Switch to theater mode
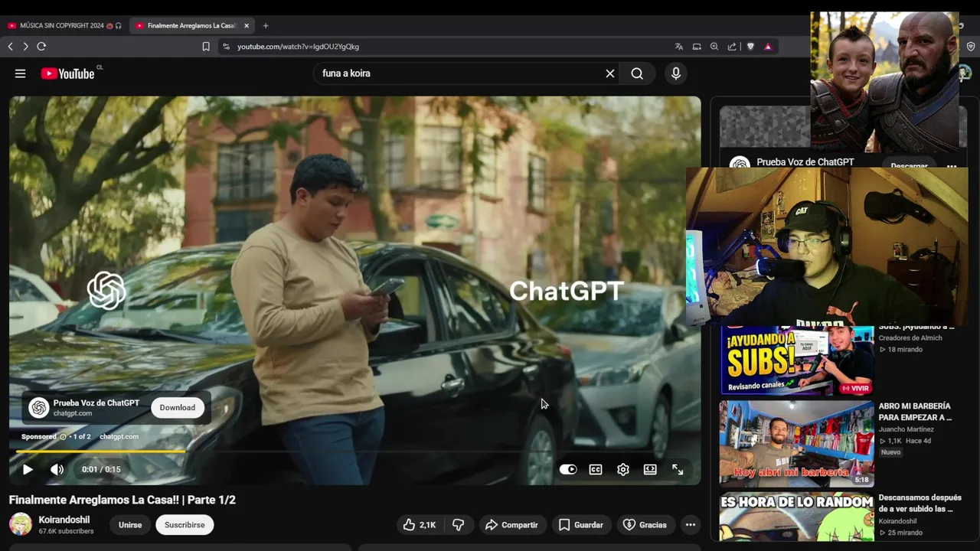Viewport: 980px width, 551px height. tap(650, 469)
